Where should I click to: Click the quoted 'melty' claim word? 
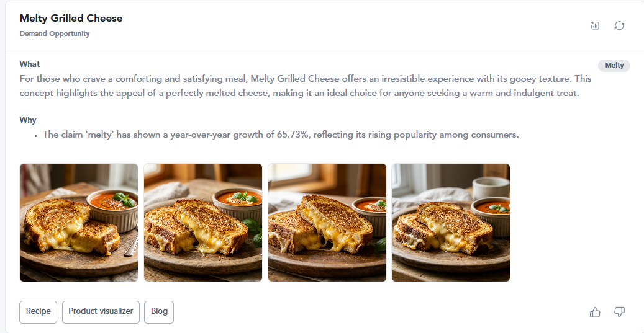tap(100, 135)
